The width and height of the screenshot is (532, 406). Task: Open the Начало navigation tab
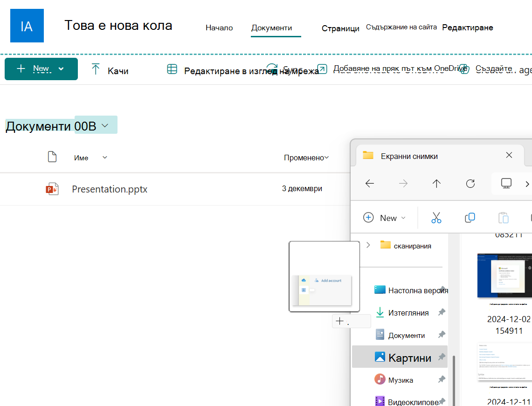[219, 28]
